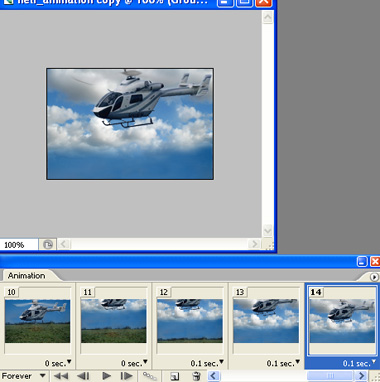Image resolution: width=380 pixels, height=382 pixels.
Task: Open the Forever looping options dropdown
Action: pos(23,376)
